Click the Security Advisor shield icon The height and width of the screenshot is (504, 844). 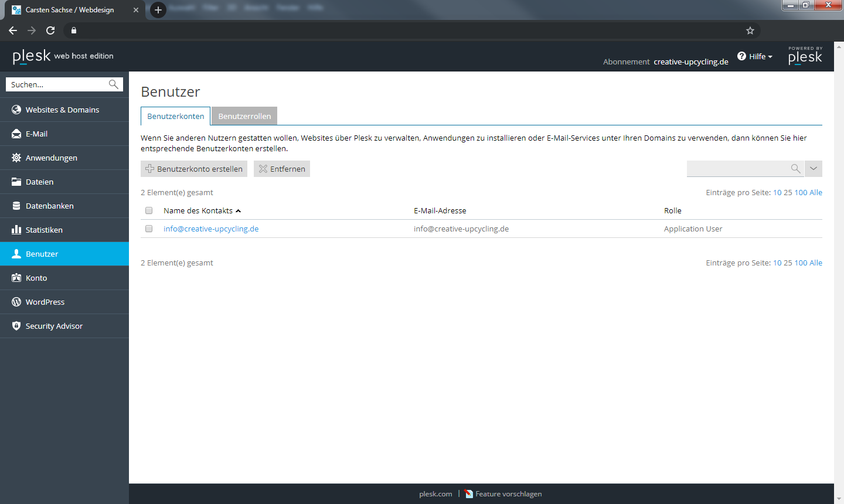click(x=16, y=326)
